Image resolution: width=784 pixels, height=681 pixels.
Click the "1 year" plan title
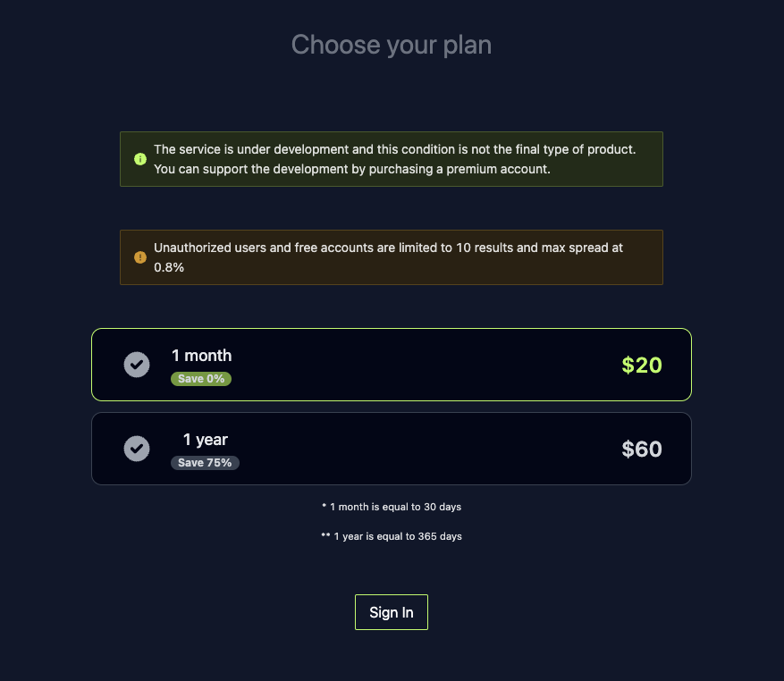206,440
